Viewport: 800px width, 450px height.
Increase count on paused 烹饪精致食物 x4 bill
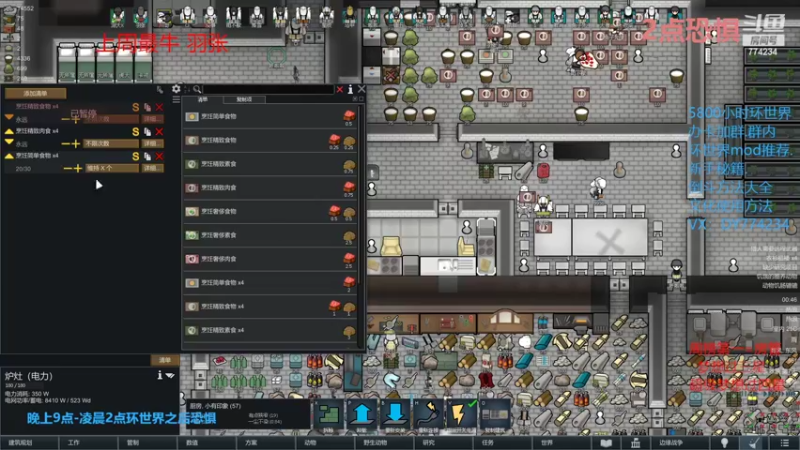point(76,119)
